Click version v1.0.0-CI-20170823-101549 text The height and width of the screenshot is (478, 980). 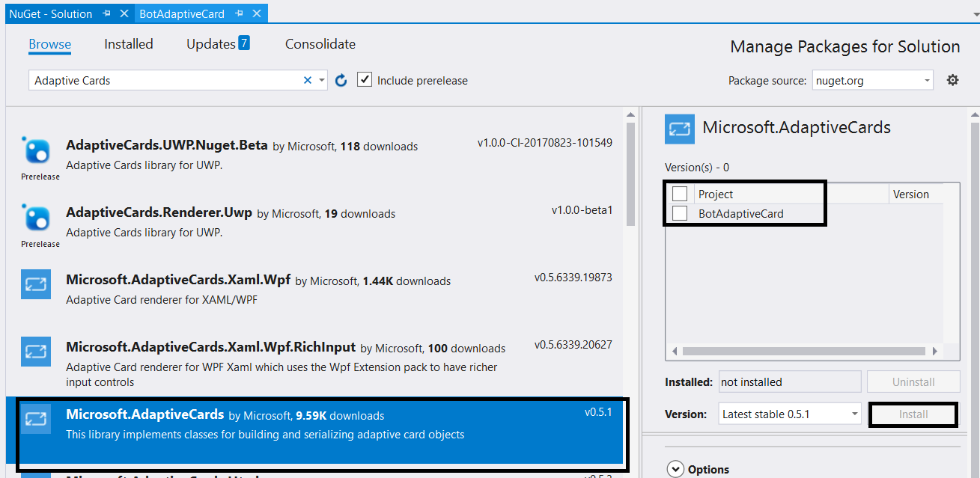pyautogui.click(x=544, y=143)
